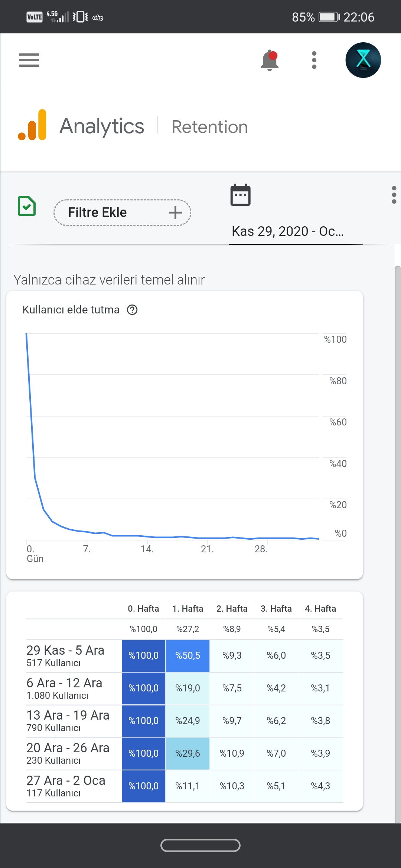
Task: Click the Google Analytics logo
Action: click(x=32, y=125)
